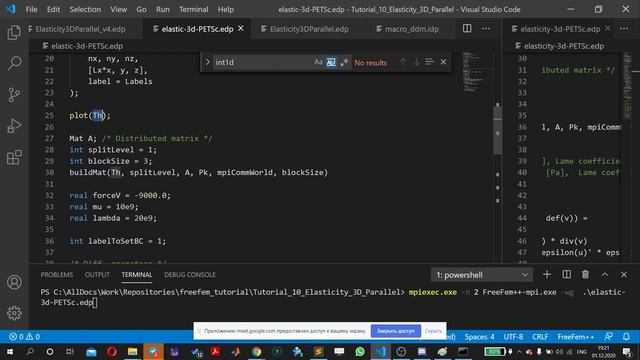
Task: Change end of line sequence CRLF
Action: 540,337
